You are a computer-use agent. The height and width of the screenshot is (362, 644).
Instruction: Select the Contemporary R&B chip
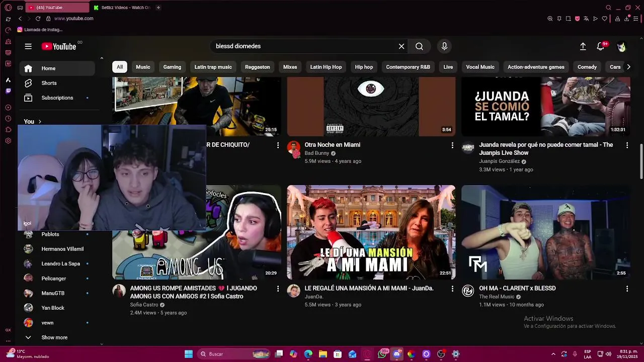408,67
